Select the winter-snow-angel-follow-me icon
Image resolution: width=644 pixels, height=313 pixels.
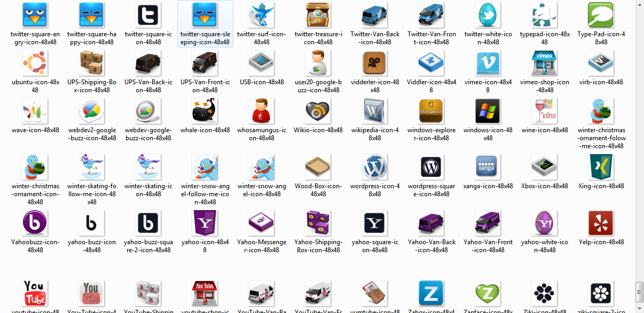(x=205, y=167)
